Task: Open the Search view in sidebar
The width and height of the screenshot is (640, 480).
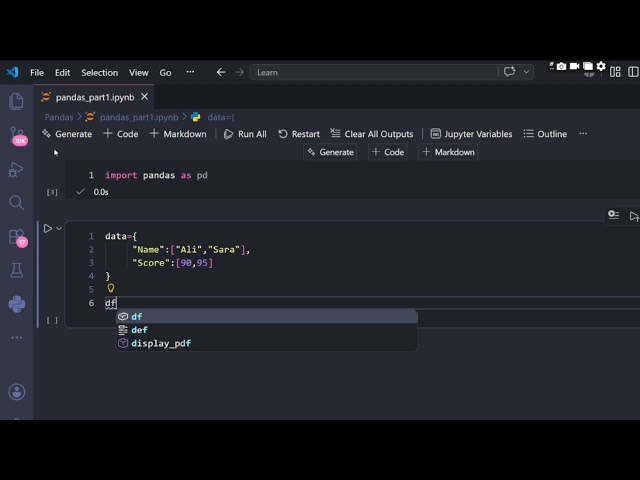Action: click(x=16, y=202)
